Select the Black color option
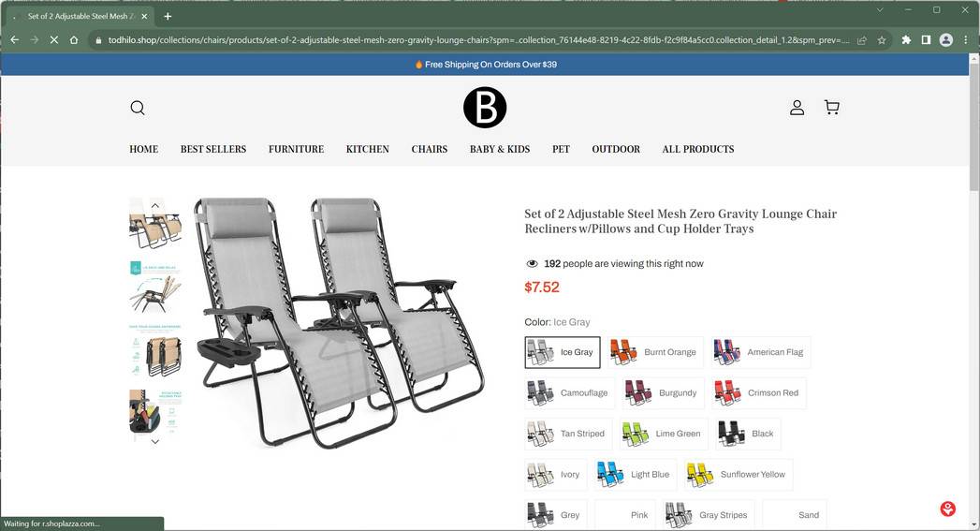 click(748, 434)
